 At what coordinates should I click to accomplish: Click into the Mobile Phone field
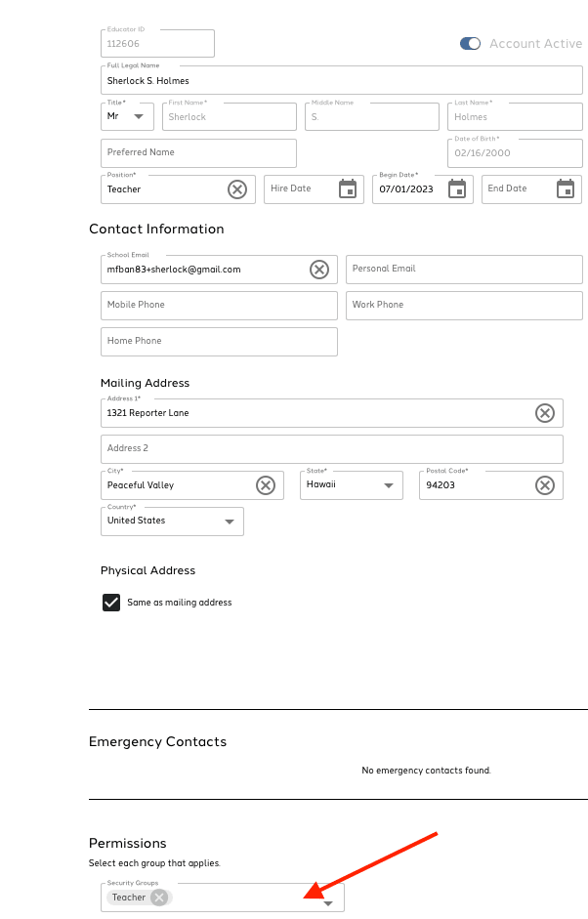(219, 306)
